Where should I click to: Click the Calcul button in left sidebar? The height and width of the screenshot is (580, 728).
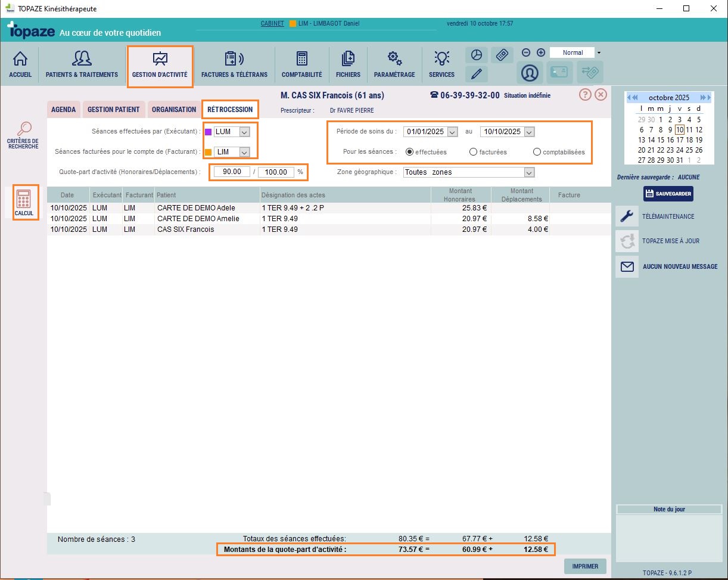[24, 203]
